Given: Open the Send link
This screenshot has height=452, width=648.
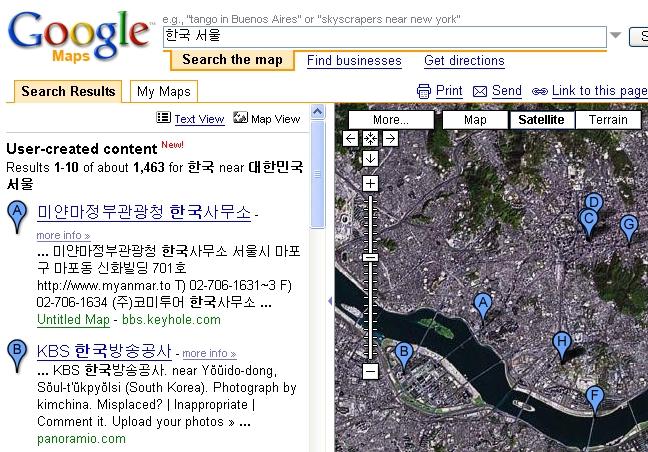Looking at the screenshot, I should [507, 91].
